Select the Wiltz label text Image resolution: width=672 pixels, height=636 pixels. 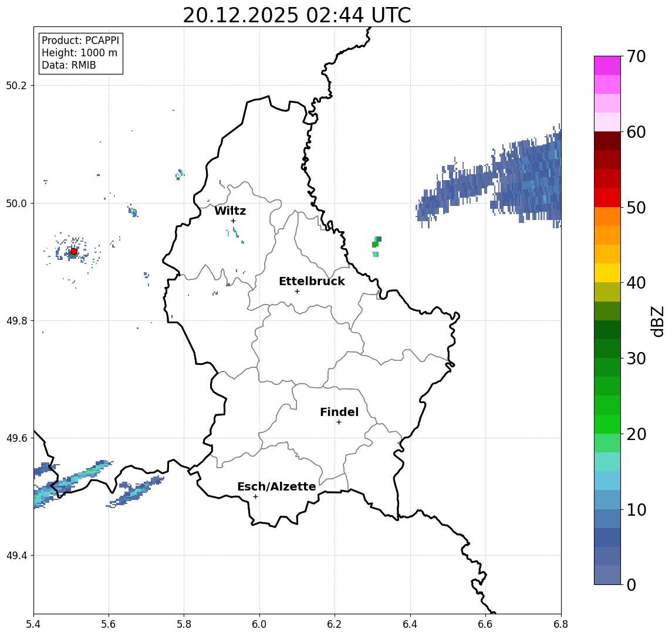tap(230, 211)
